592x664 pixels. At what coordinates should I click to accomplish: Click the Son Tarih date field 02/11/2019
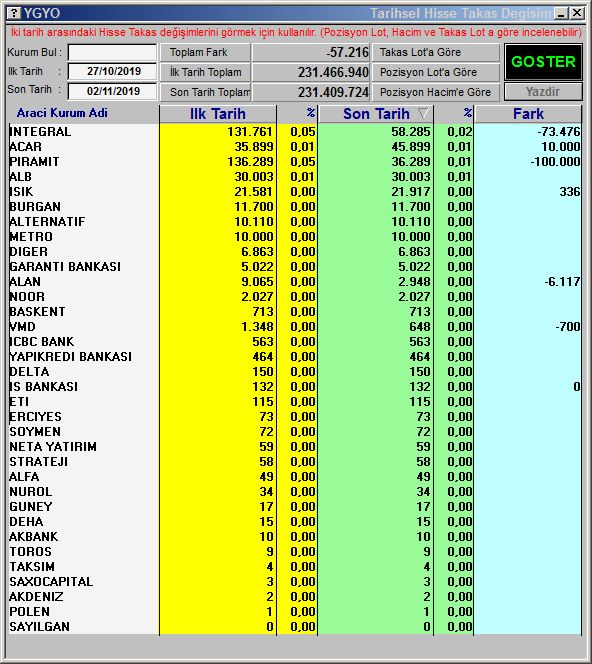(112, 91)
